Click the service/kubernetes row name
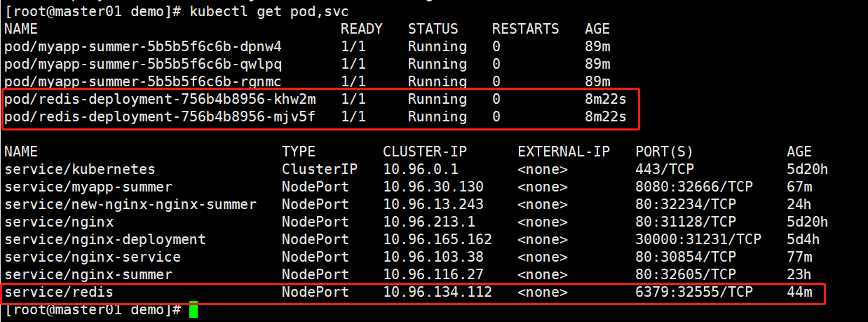Image resolution: width=868 pixels, height=322 pixels. [x=80, y=170]
